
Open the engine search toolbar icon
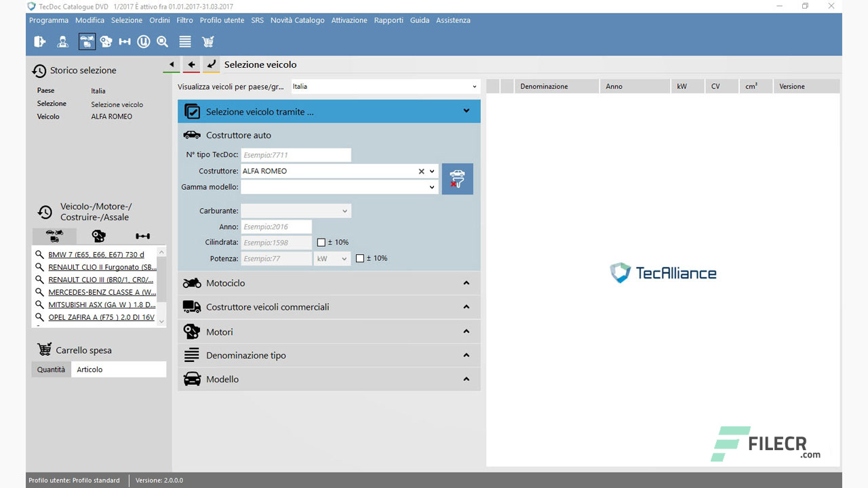pos(106,42)
